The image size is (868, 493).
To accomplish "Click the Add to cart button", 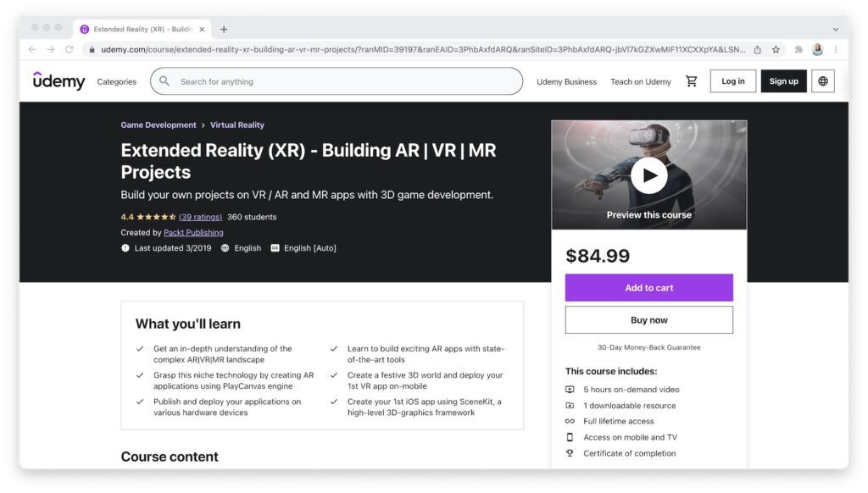I will 648,287.
